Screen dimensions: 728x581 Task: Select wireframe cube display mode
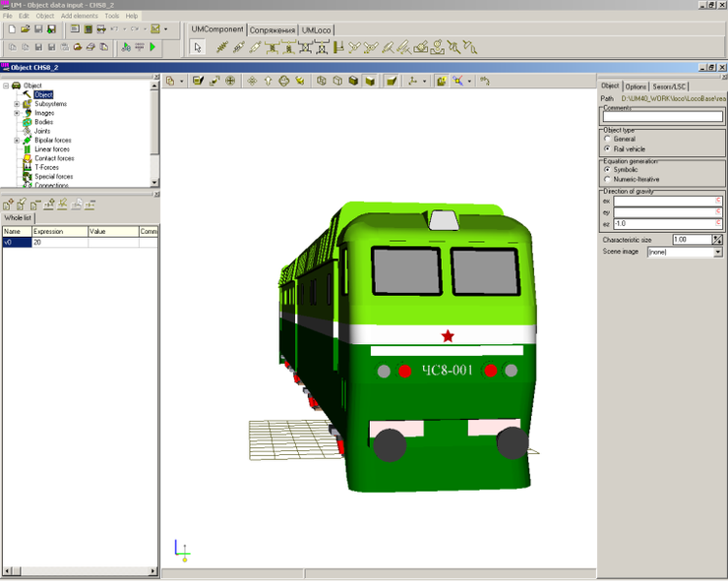[x=322, y=81]
